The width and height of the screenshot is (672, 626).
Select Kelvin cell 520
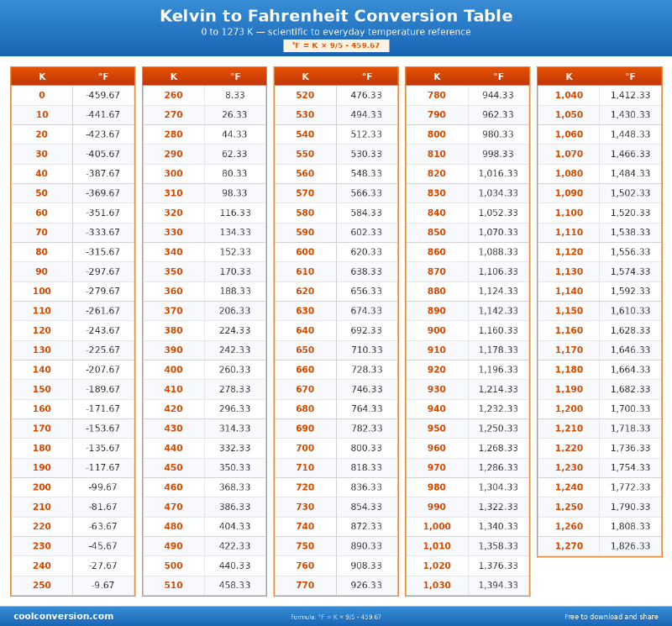click(305, 95)
